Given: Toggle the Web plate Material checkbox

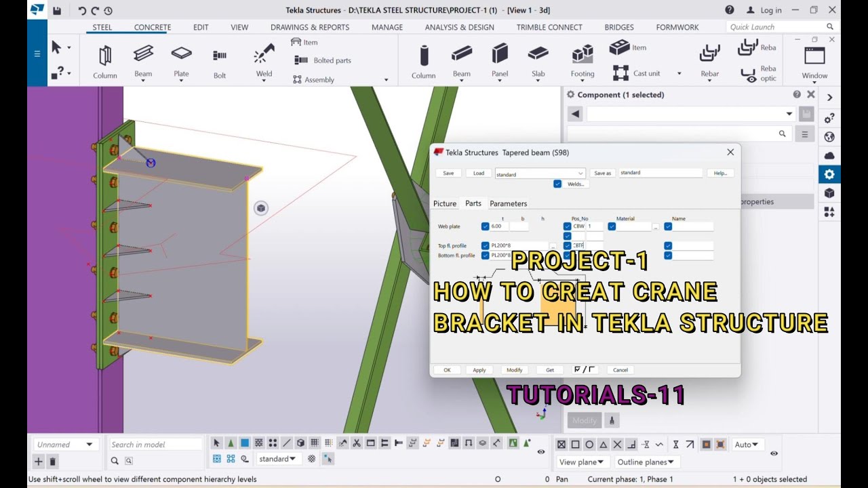Looking at the screenshot, I should [612, 226].
